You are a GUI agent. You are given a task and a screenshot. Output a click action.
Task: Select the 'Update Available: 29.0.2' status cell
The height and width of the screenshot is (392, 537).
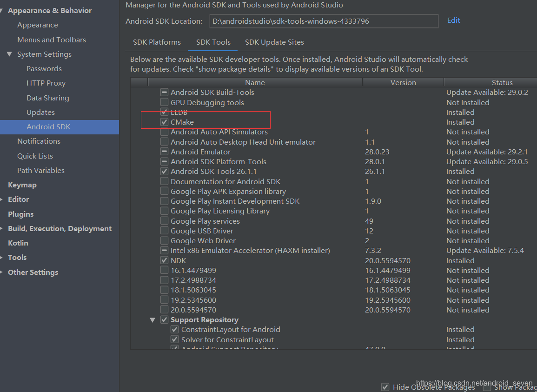tap(487, 92)
